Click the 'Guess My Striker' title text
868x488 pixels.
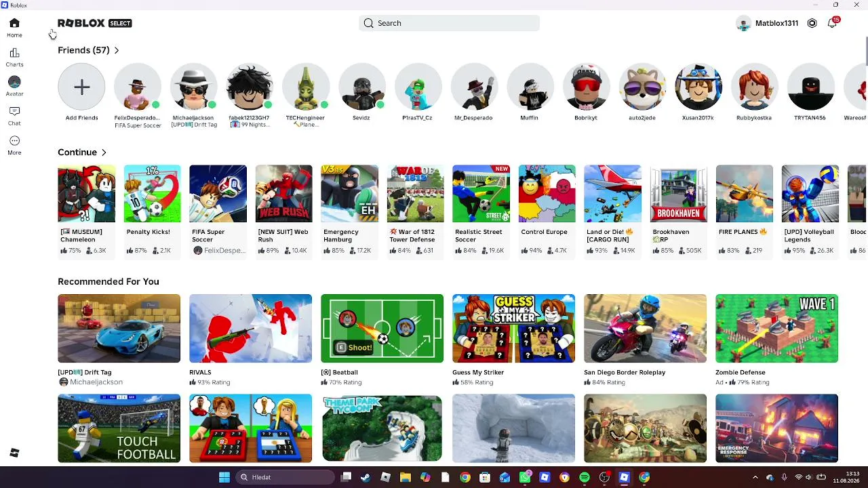pyautogui.click(x=478, y=372)
